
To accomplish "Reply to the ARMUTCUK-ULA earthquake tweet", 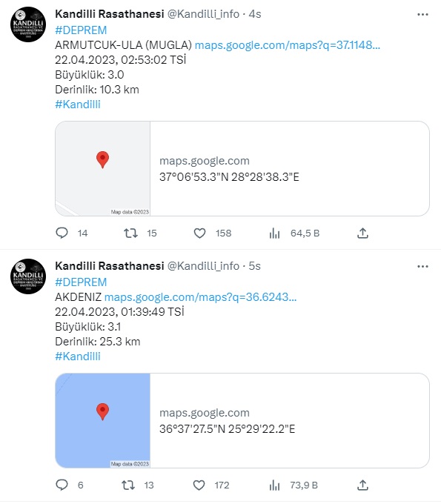I will pos(62,233).
